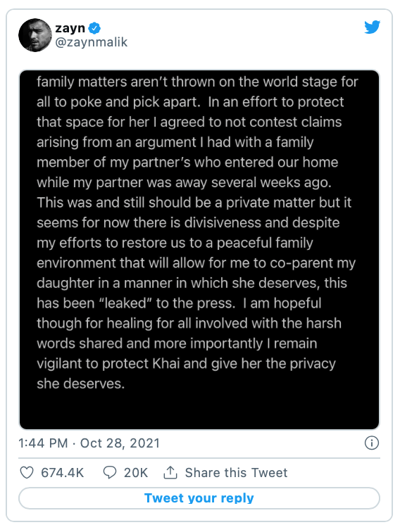The image size is (400, 532).
Task: Click the 674.4K likes count
Action: (x=62, y=473)
